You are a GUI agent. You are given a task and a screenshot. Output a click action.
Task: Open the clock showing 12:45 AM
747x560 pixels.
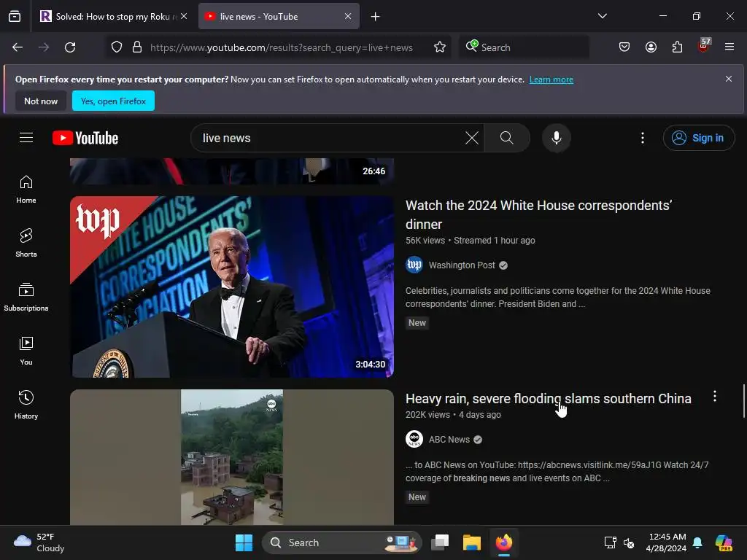pyautogui.click(x=666, y=542)
